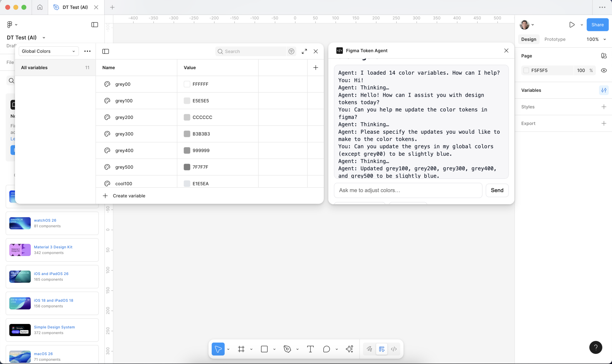Click the Send button in Token Agent

coord(497,190)
